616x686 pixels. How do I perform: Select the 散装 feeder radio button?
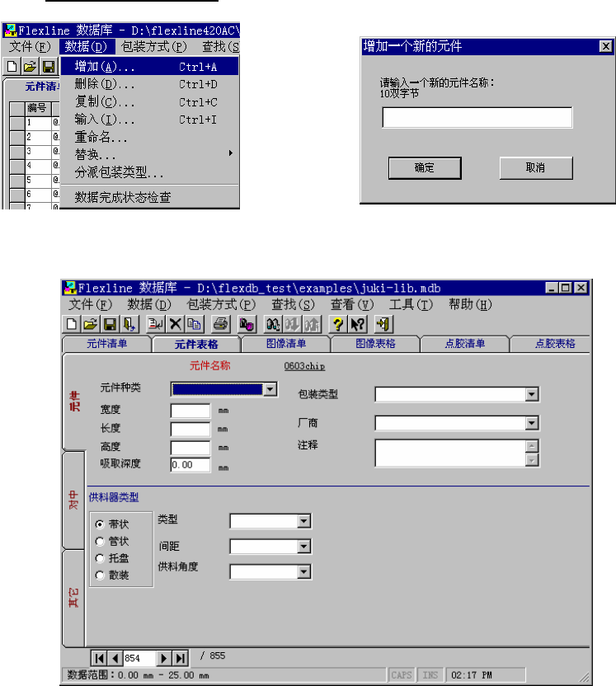click(x=100, y=576)
